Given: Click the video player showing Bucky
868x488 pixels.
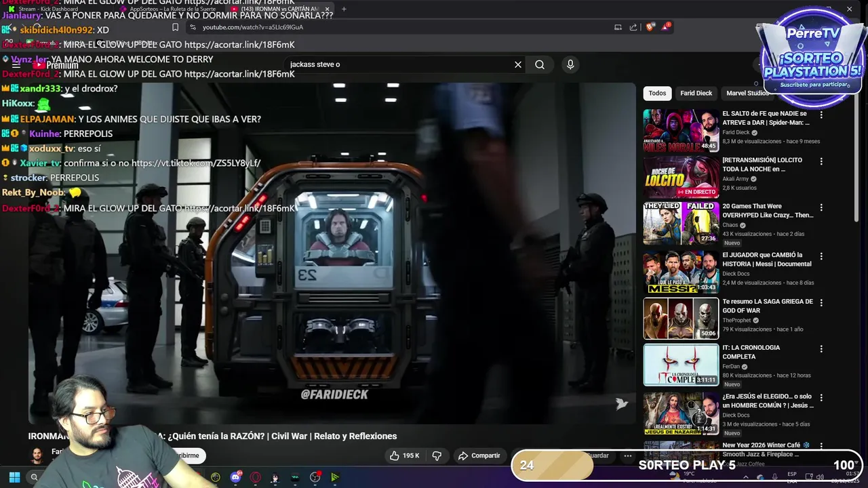Looking at the screenshot, I should (x=332, y=254).
